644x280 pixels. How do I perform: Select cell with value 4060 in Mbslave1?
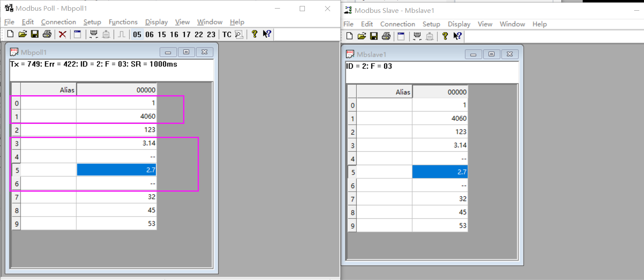[440, 118]
